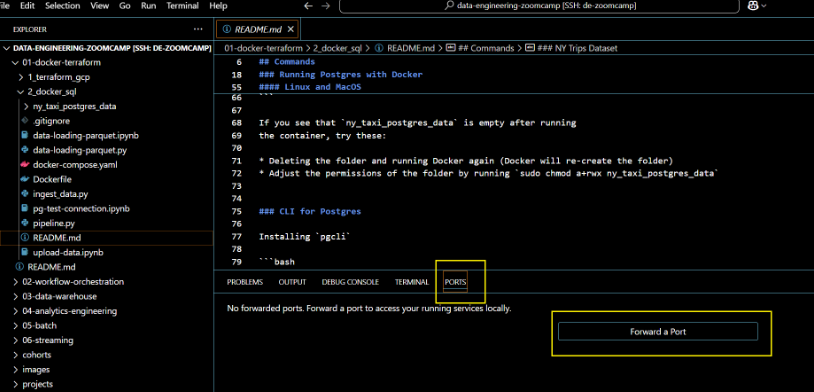This screenshot has height=392, width=814.
Task: Select the README.md editor tab
Action: (x=257, y=30)
